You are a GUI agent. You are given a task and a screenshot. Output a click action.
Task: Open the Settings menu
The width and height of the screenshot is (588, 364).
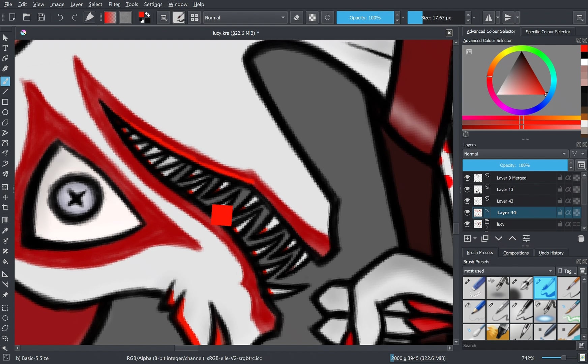tap(153, 4)
